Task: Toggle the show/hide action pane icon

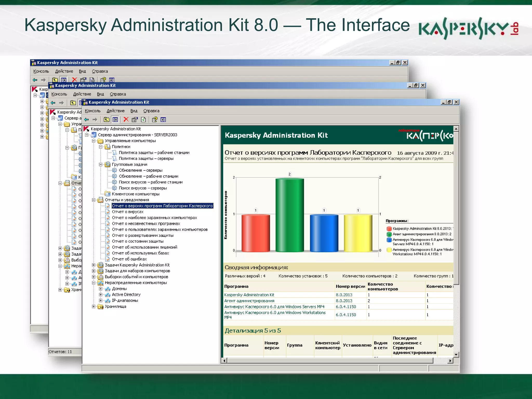Action: [163, 119]
